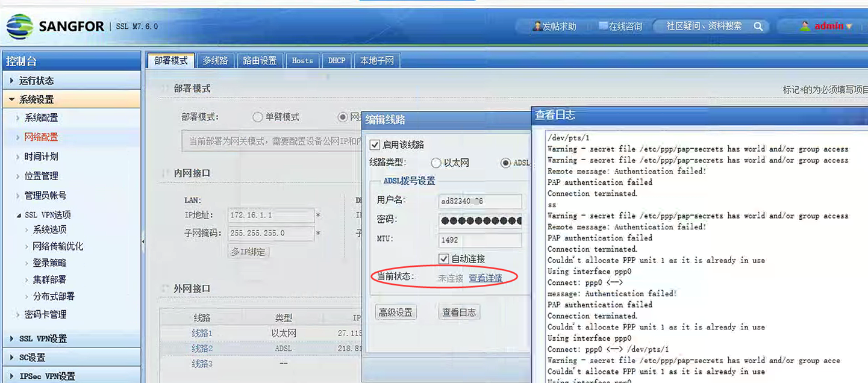Open 登录策略 in the sidebar
868x383 pixels.
click(x=49, y=263)
